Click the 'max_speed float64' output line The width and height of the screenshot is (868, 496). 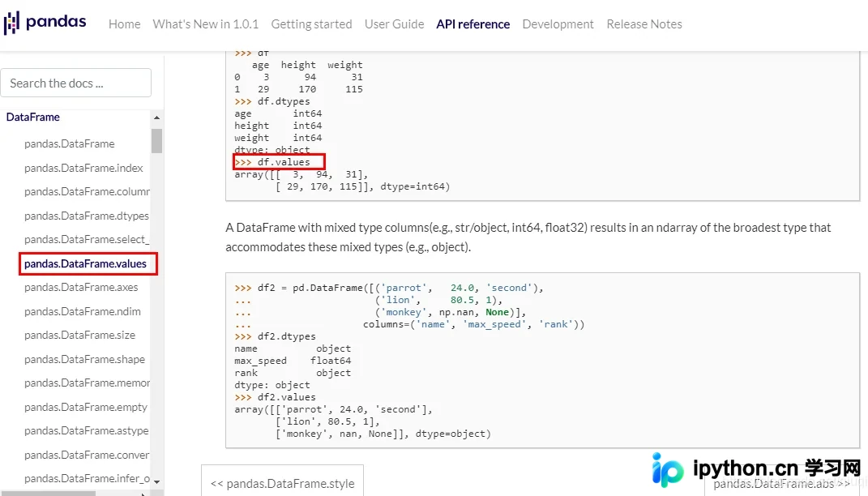point(293,361)
